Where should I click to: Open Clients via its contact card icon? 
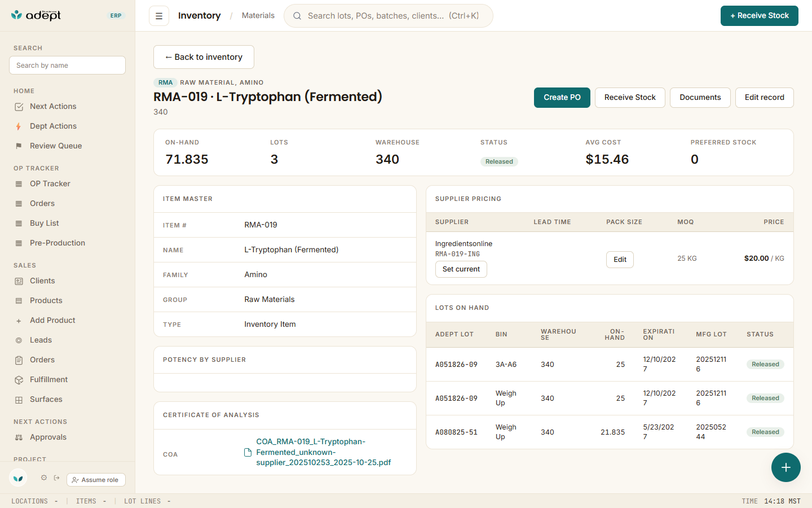[x=19, y=281]
